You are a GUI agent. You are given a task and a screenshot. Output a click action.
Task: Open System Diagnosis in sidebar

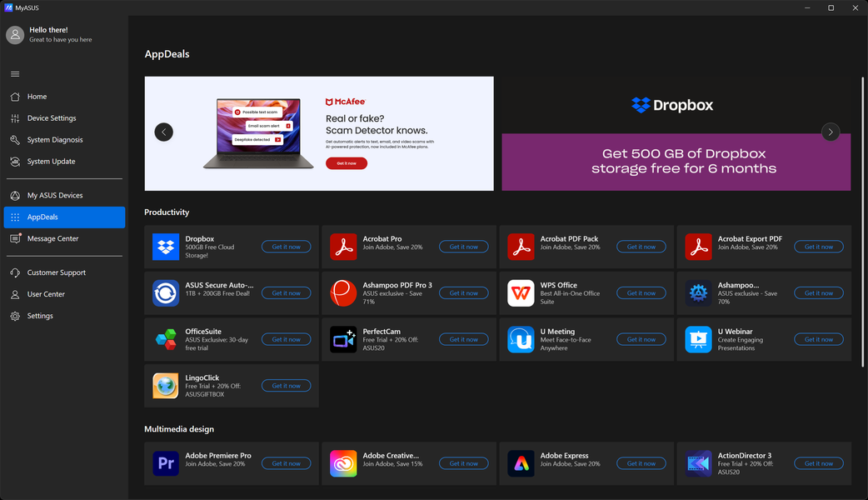[64, 139]
